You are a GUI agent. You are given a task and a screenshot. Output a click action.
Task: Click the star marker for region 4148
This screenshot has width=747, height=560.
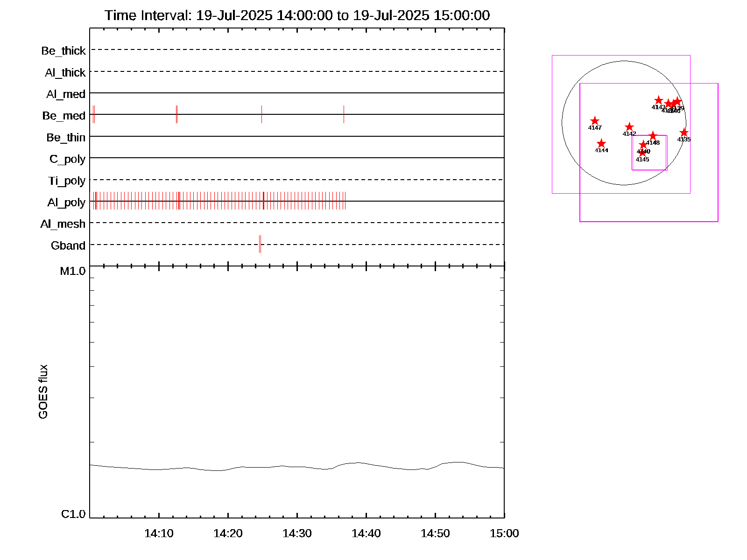(653, 136)
